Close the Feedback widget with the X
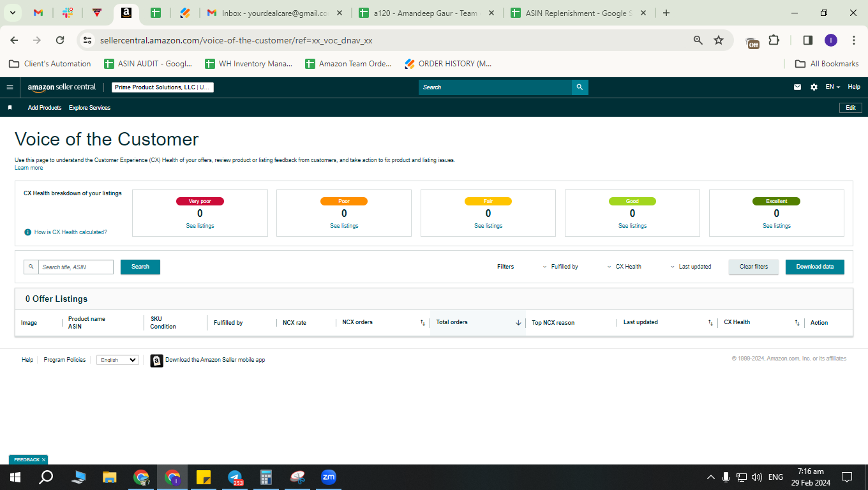The width and height of the screenshot is (868, 490). click(43, 459)
